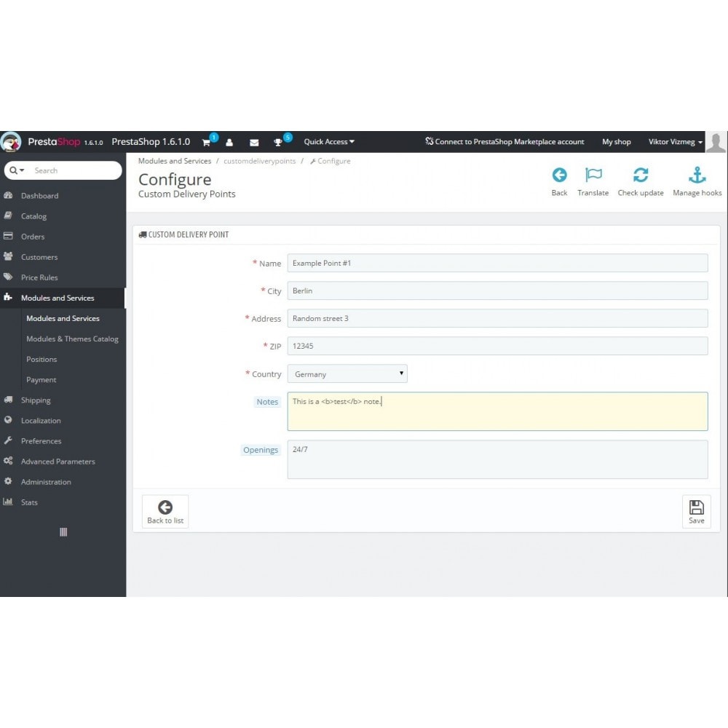
Task: Click the Advanced Parameters gears icon
Action: [x=8, y=461]
